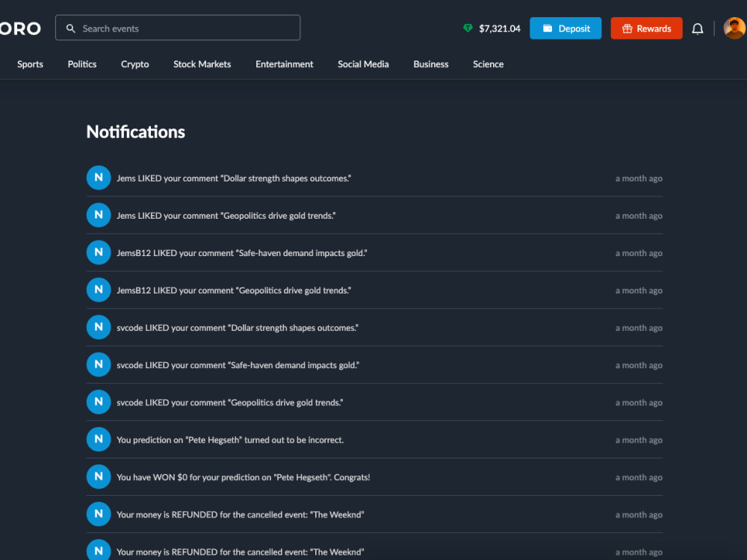Open the Sports category
This screenshot has width=747, height=560.
[x=30, y=63]
